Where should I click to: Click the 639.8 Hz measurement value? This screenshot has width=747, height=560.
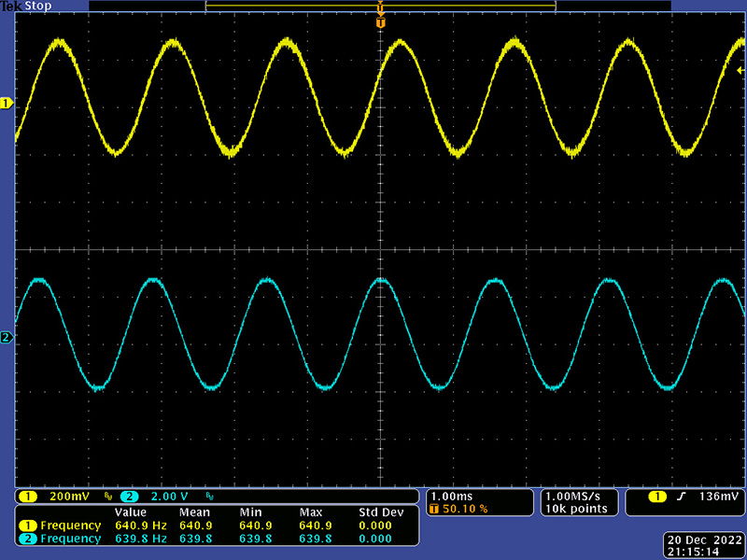(141, 539)
